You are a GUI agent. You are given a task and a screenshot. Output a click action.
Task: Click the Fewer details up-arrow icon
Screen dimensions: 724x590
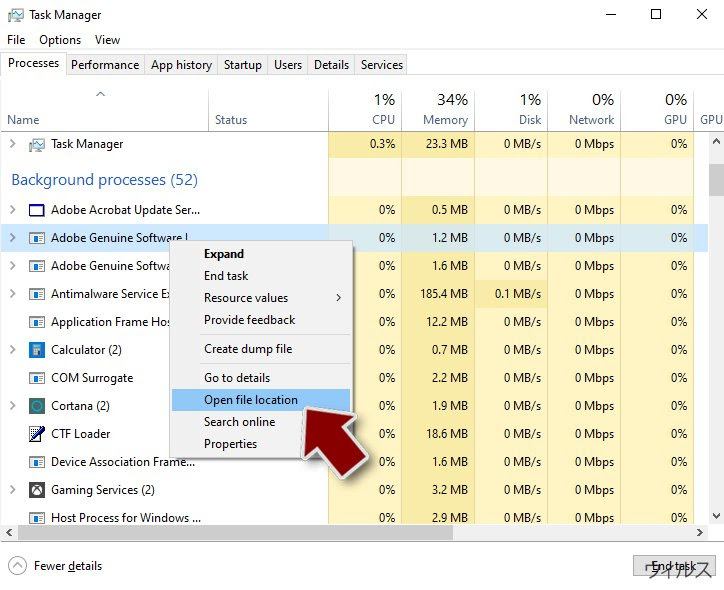click(18, 566)
